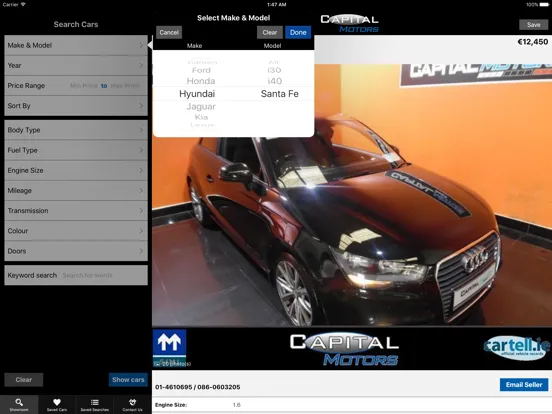Image resolution: width=552 pixels, height=414 pixels.
Task: Click the Keyword search field
Action: (76, 275)
